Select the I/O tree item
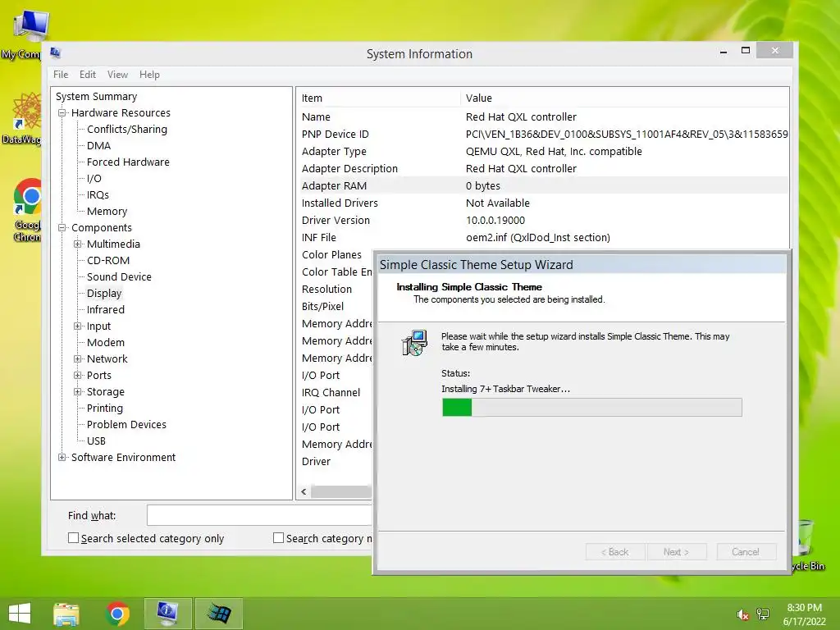The image size is (840, 630). click(x=94, y=178)
